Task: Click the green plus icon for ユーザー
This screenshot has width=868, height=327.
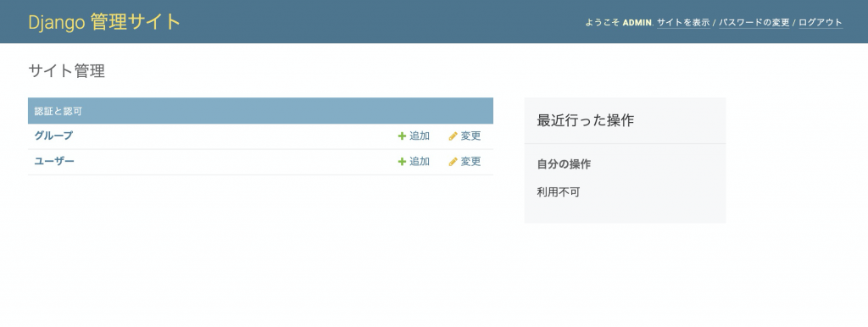Action: (402, 162)
